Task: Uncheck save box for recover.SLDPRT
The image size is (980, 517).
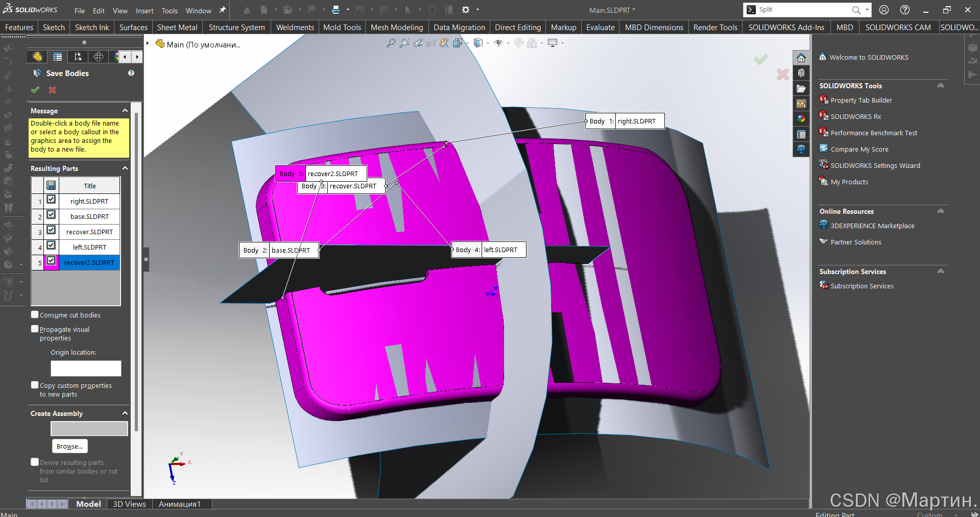Action: [51, 230]
